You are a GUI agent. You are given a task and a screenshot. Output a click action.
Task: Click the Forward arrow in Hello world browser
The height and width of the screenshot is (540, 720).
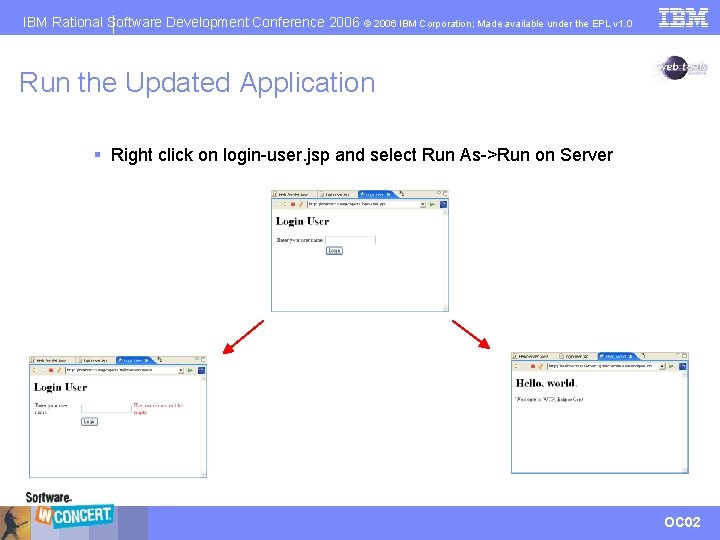tap(524, 366)
